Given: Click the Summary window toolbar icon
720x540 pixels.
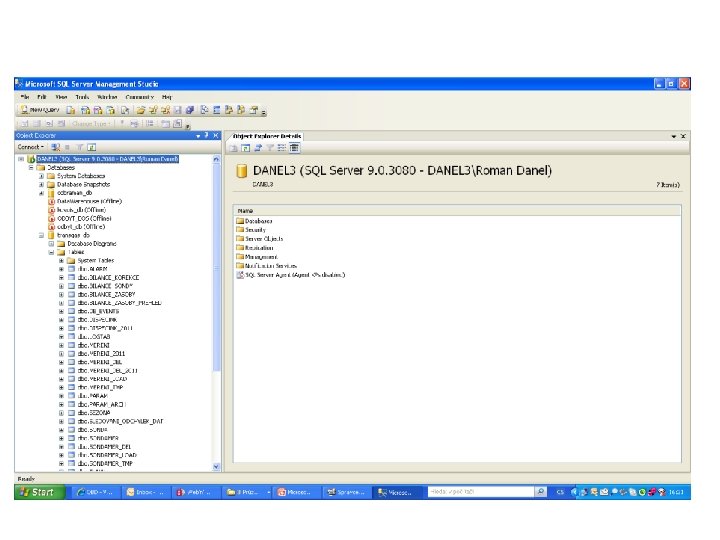Looking at the screenshot, I should tap(217, 110).
